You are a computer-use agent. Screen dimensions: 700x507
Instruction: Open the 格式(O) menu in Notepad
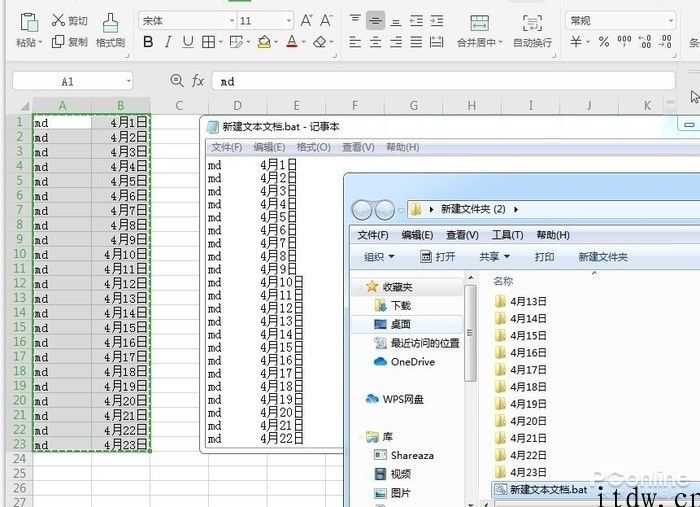point(313,147)
